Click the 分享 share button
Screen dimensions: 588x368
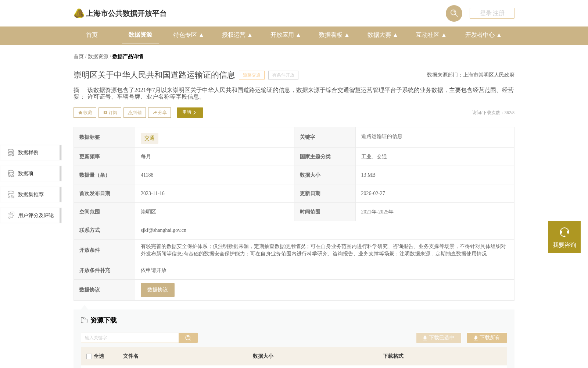[x=159, y=113]
